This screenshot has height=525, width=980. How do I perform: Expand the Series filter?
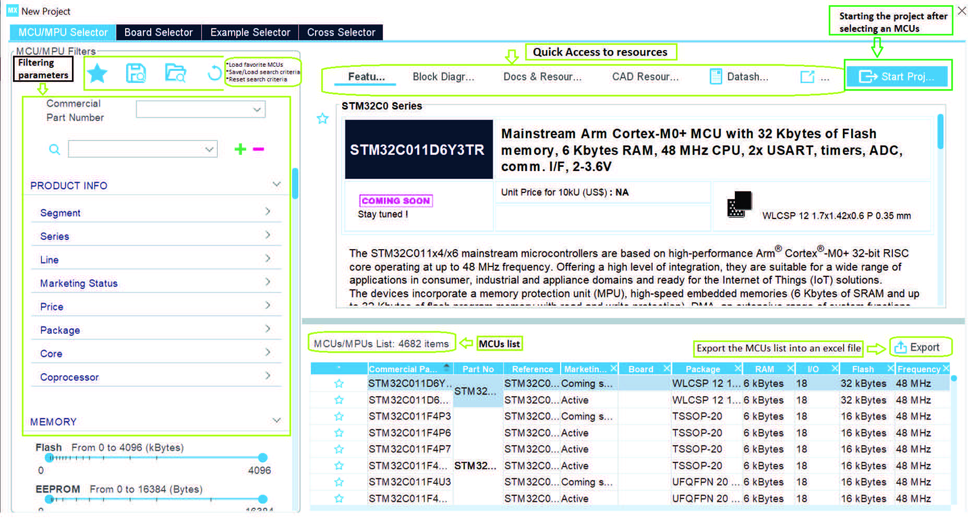(268, 235)
